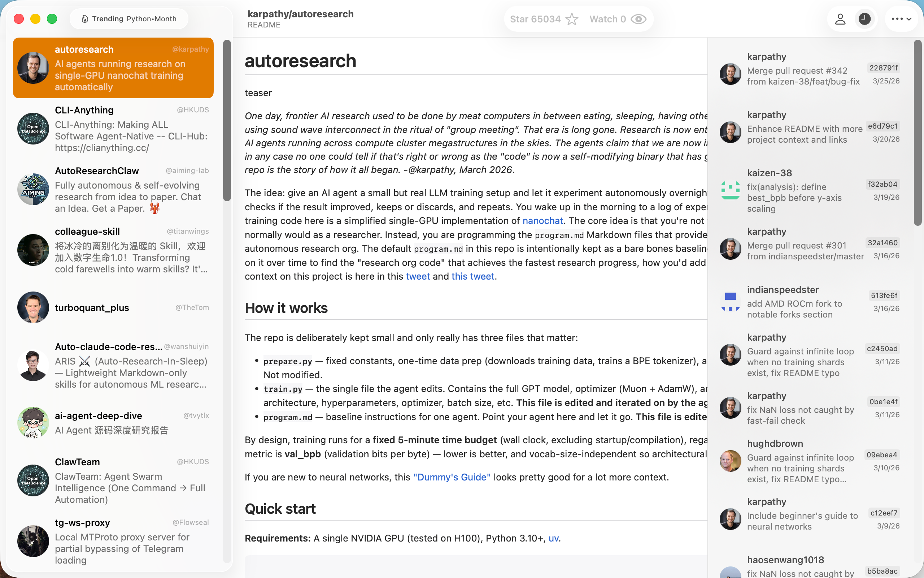This screenshot has height=578, width=924.
Task: Select the autoresearch repository row
Action: (113, 68)
